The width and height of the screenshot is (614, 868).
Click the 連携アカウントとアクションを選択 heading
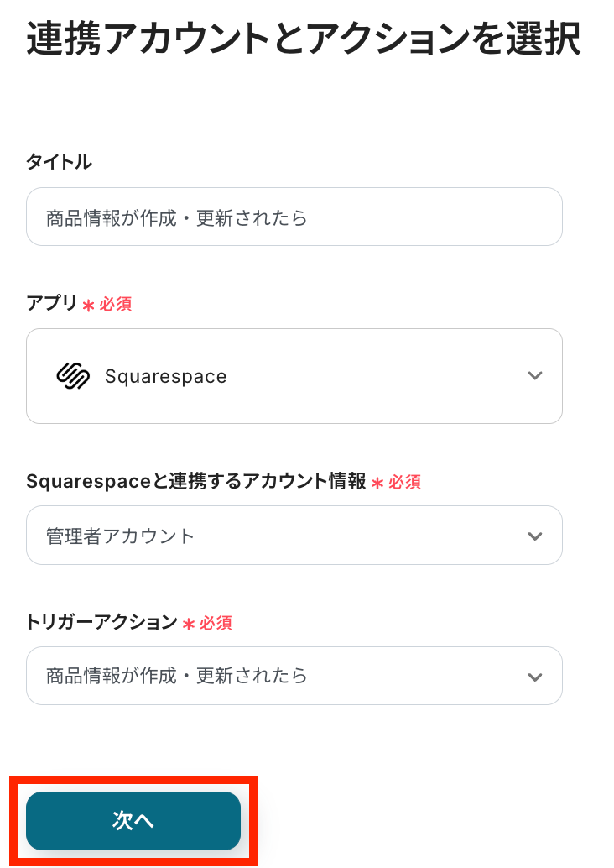304,39
